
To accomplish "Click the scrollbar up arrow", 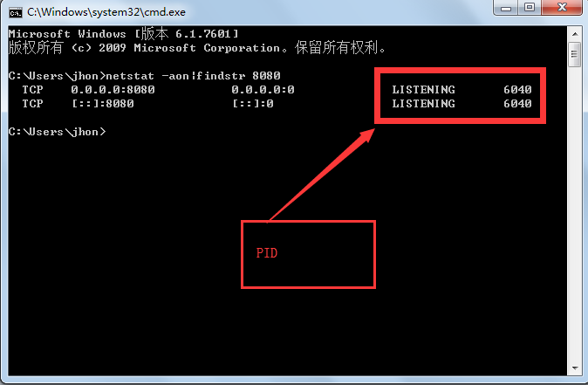I will click(575, 34).
